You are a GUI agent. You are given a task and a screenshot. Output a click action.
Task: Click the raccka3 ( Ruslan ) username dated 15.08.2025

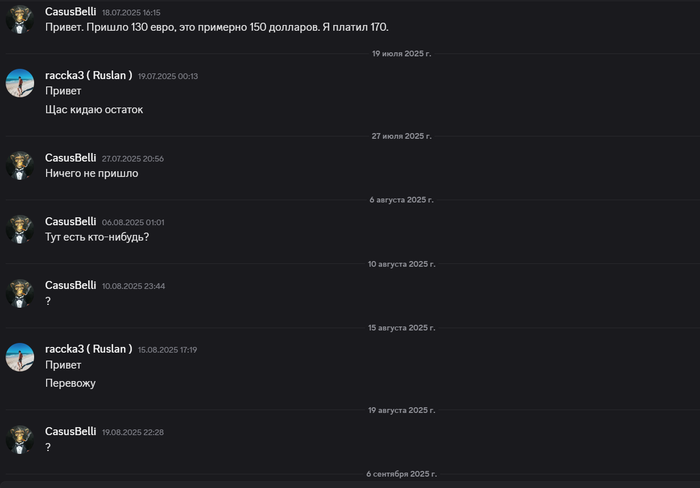pos(88,349)
